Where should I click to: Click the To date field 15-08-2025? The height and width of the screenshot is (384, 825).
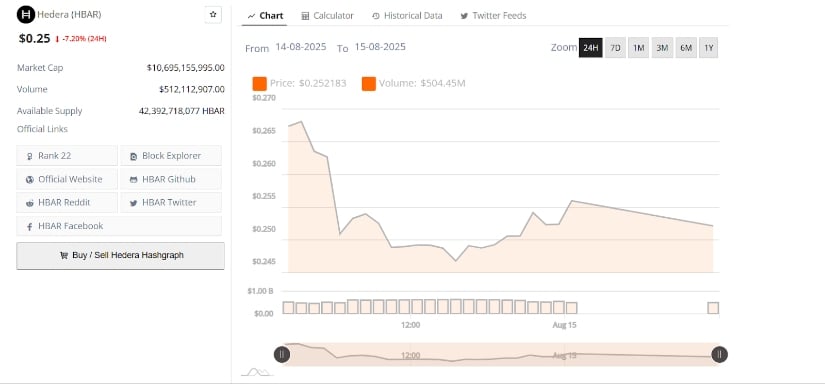380,47
